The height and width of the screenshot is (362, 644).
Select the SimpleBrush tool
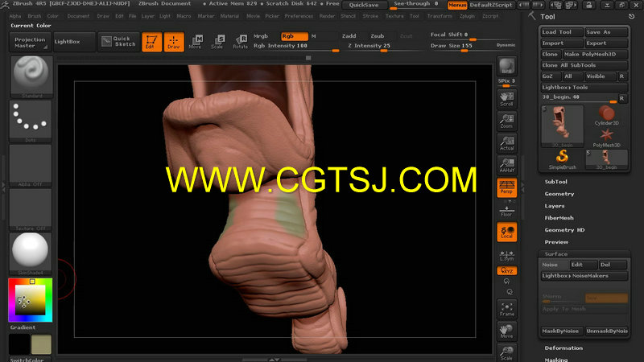(x=562, y=159)
